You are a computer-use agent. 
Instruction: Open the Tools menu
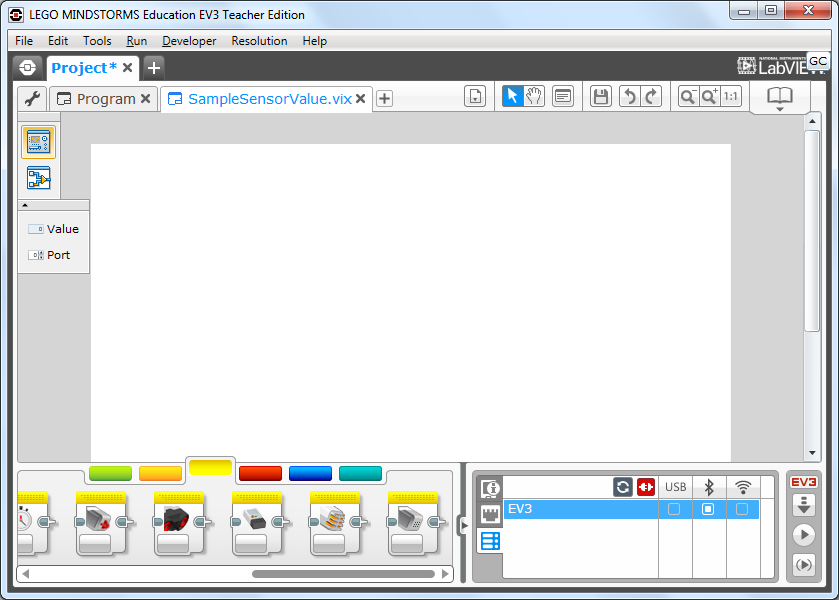97,41
